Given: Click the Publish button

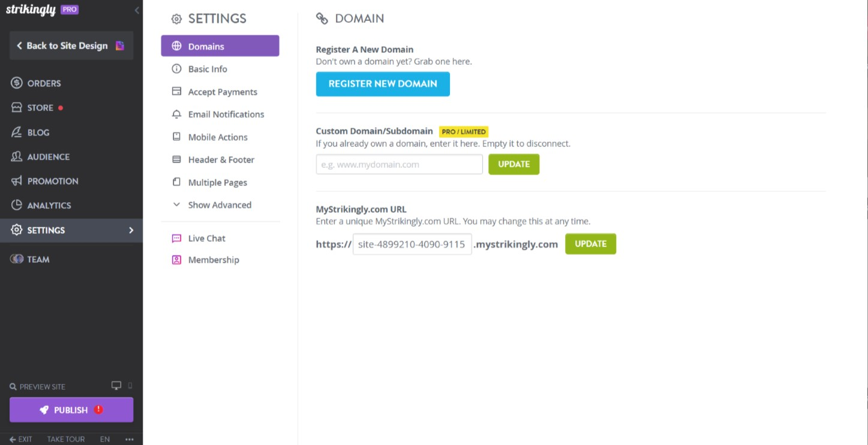Looking at the screenshot, I should pos(71,410).
